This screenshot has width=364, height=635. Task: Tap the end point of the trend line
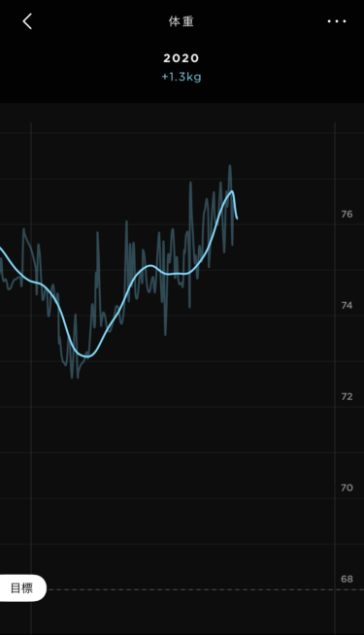tap(237, 218)
